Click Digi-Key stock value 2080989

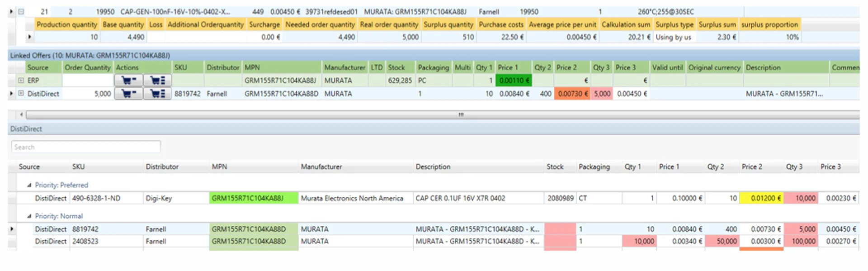(560, 198)
